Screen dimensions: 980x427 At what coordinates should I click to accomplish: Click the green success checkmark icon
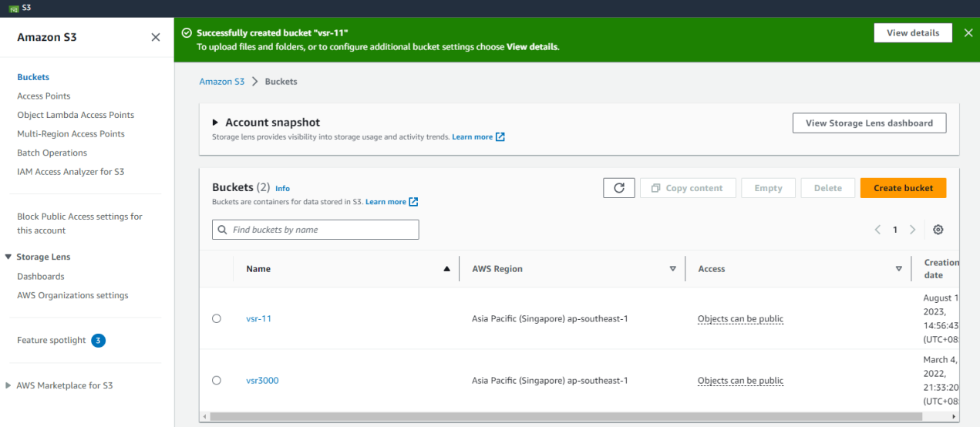(x=186, y=33)
